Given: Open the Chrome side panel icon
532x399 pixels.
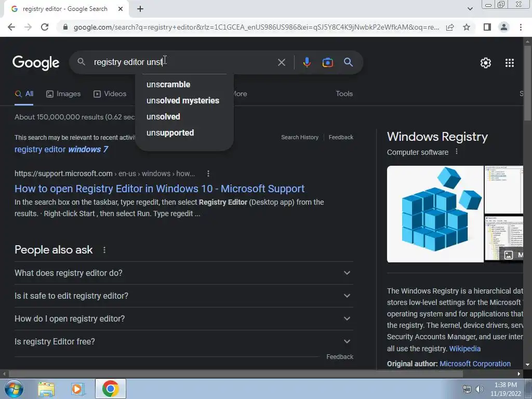Looking at the screenshot, I should coord(487,27).
